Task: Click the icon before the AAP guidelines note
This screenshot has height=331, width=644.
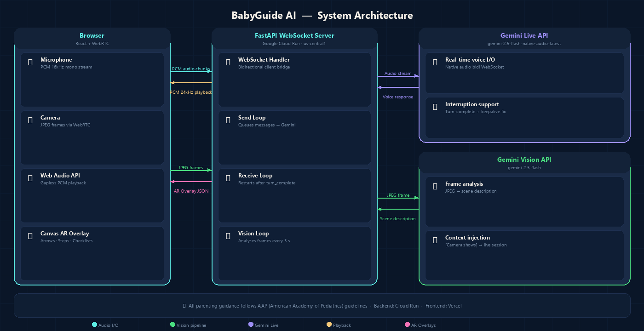Action: pyautogui.click(x=184, y=306)
